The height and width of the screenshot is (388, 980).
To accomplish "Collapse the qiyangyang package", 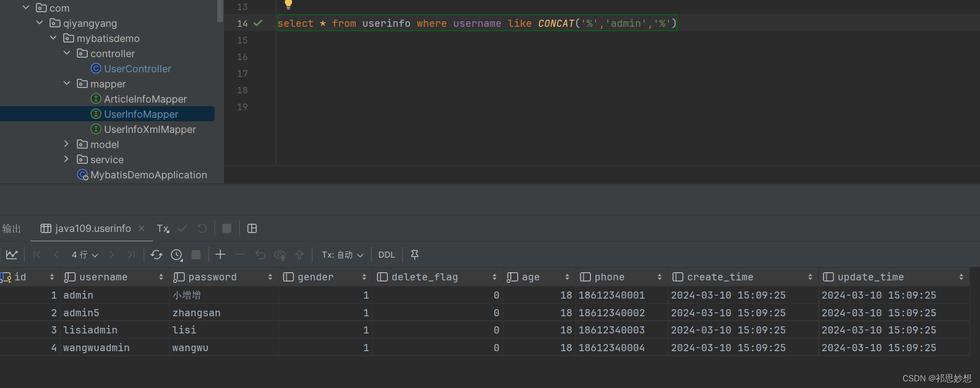I will click(40, 23).
